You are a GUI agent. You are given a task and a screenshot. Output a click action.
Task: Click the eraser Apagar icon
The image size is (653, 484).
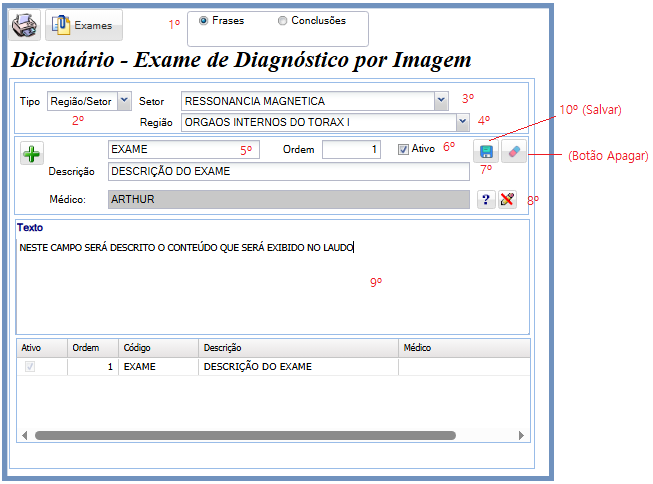pos(513,152)
